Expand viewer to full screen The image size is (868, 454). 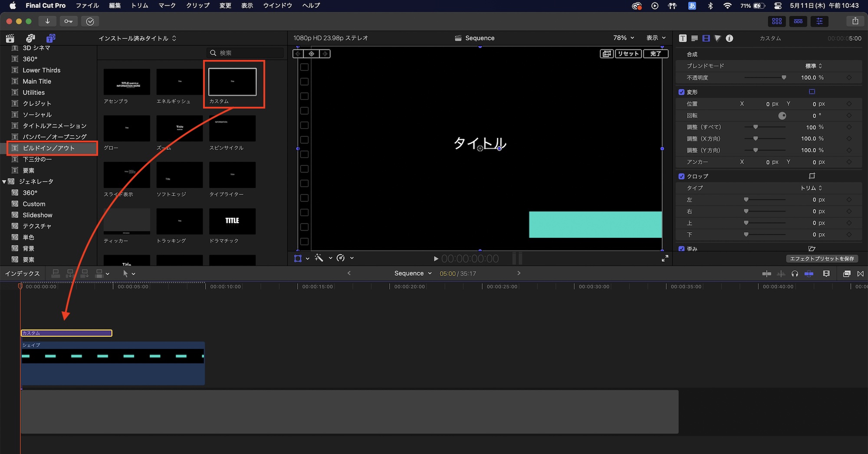[665, 259]
